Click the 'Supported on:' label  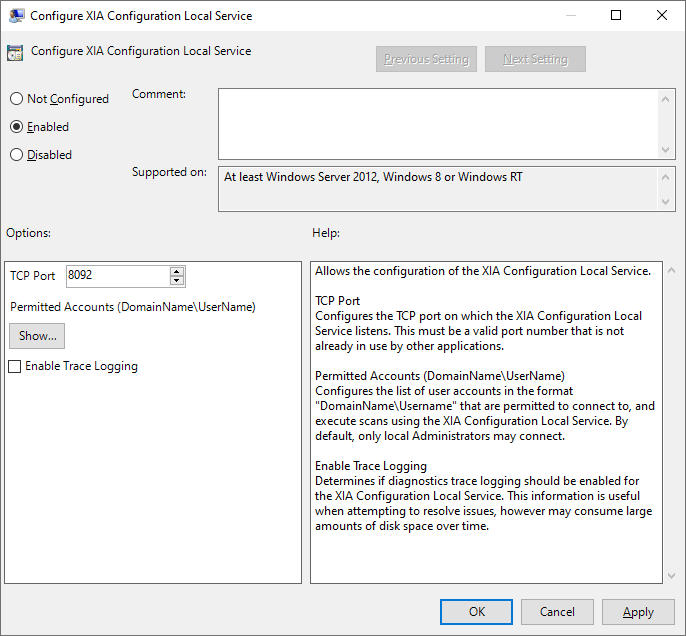click(169, 172)
